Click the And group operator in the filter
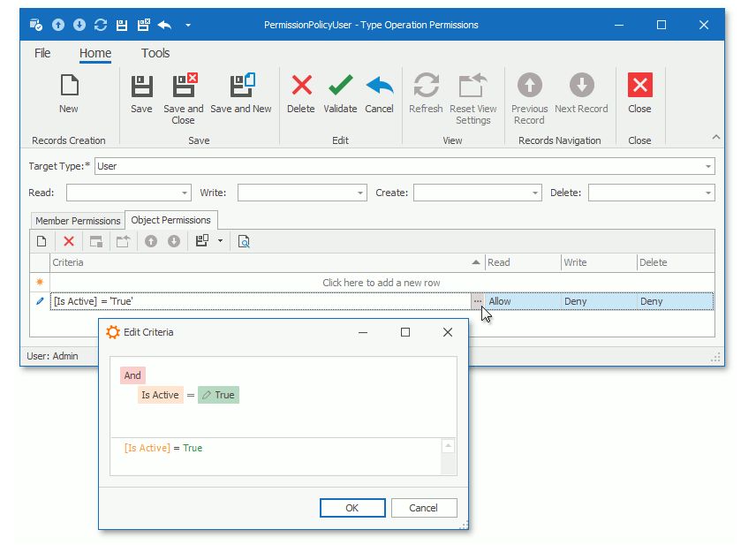The width and height of the screenshot is (756, 545). click(132, 375)
